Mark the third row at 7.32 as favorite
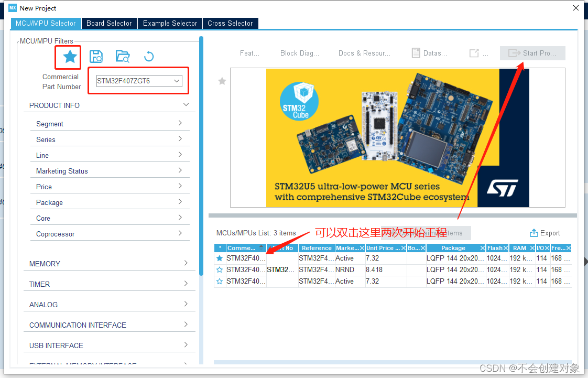This screenshot has width=588, height=378. (x=220, y=281)
